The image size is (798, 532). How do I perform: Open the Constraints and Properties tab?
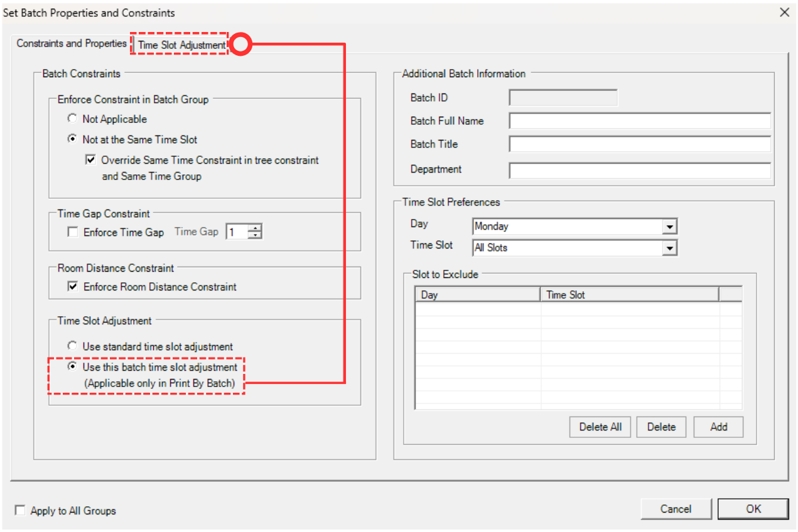tap(72, 43)
